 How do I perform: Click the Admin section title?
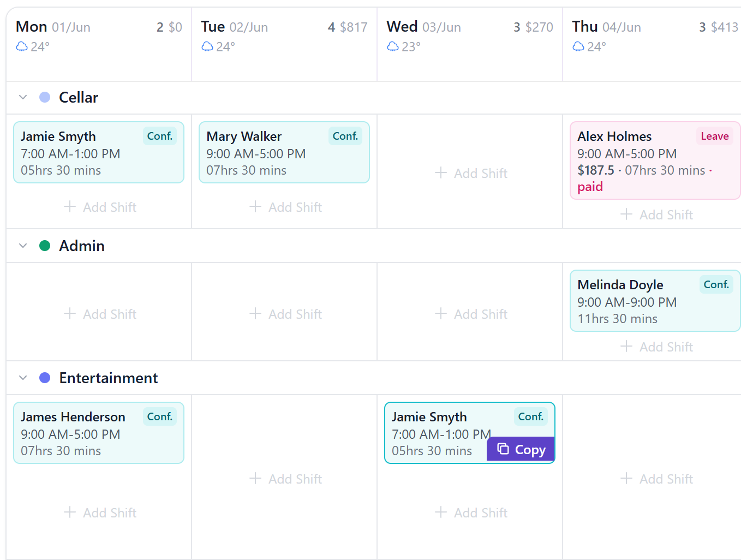82,246
